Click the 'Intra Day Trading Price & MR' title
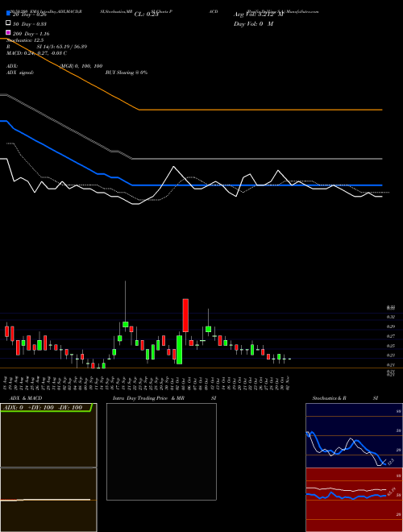Viewport: 403px width, 532px height. pos(148,398)
